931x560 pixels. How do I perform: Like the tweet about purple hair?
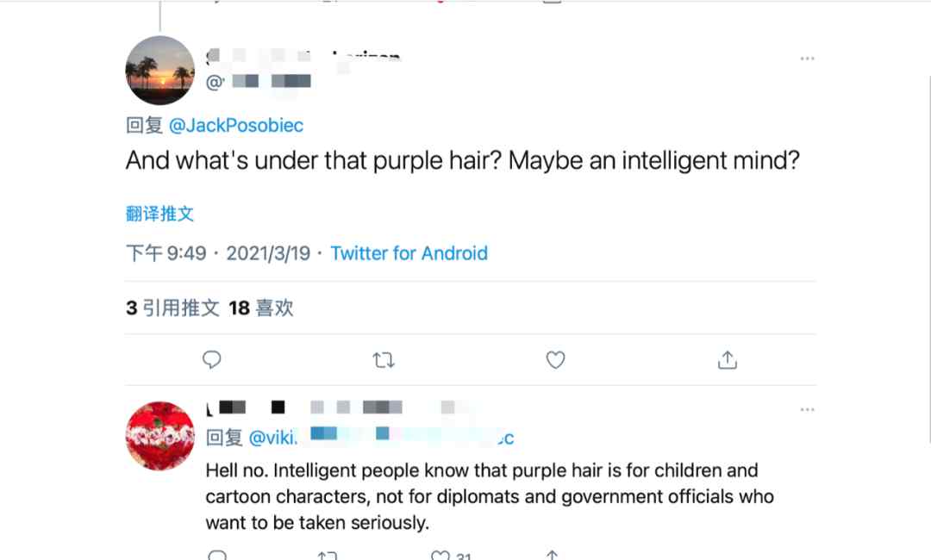(x=556, y=360)
